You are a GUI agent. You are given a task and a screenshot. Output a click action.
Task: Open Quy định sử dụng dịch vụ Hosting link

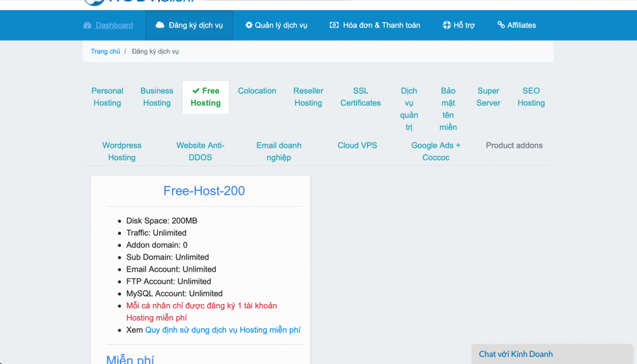[x=222, y=330]
